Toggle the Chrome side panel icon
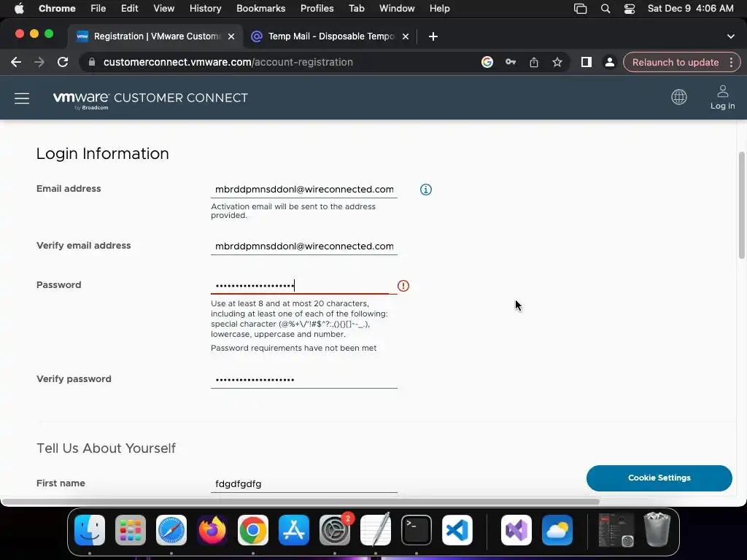Viewport: 747px width, 560px height. [586, 63]
